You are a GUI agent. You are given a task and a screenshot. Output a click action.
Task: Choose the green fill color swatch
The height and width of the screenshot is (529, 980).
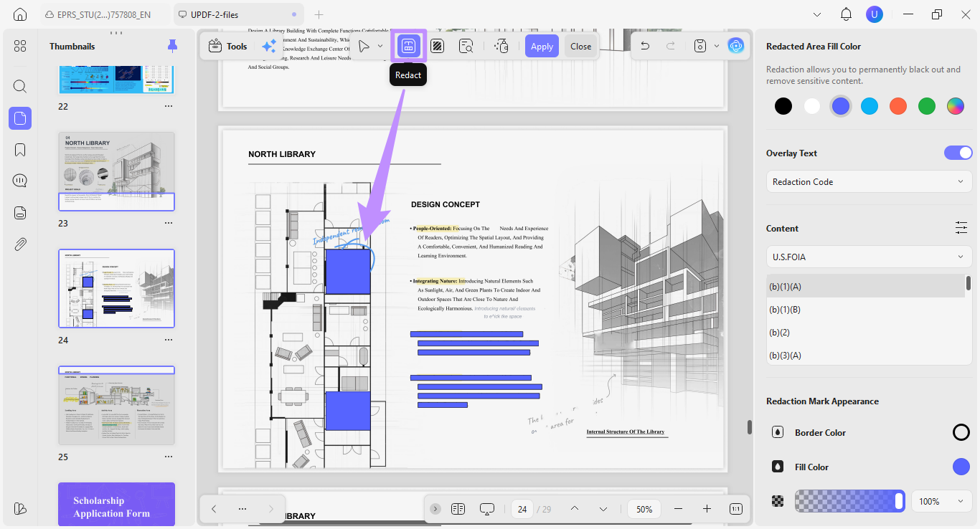[927, 106]
